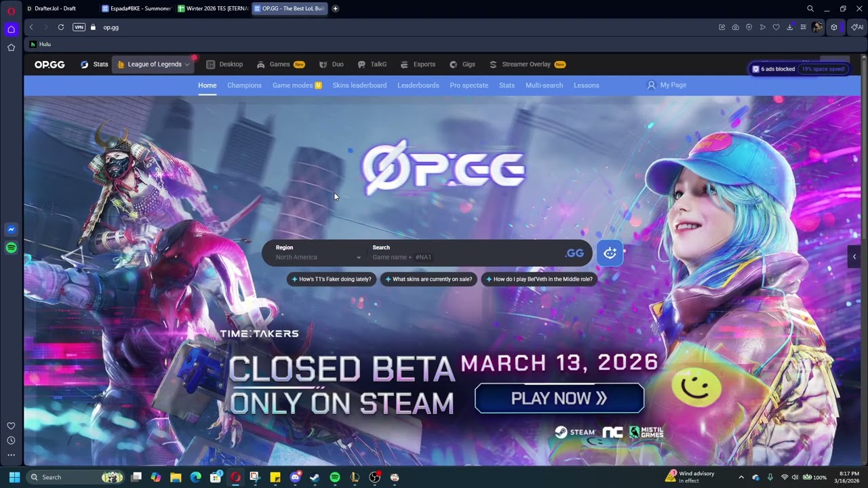Open Stats in the OP.GG header
868x488 pixels.
95,64
